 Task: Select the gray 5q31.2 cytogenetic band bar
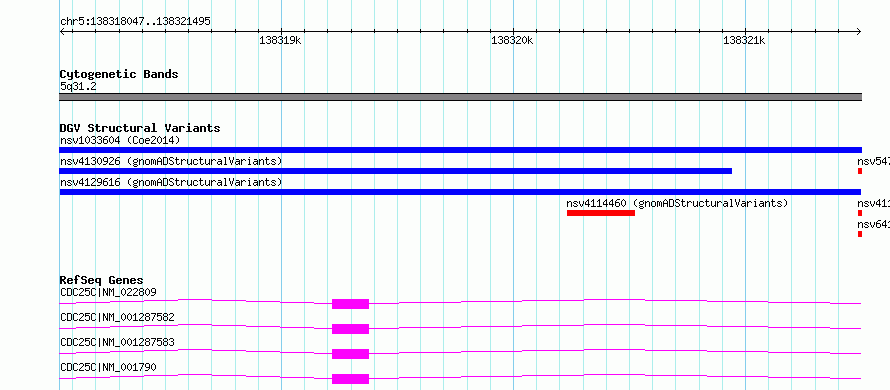pyautogui.click(x=460, y=97)
